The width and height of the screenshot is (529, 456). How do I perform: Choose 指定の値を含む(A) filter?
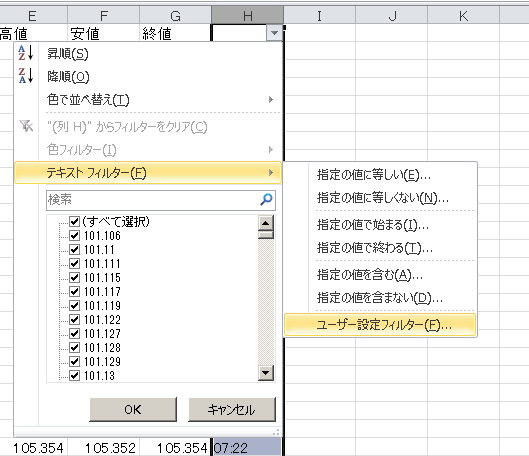click(380, 275)
